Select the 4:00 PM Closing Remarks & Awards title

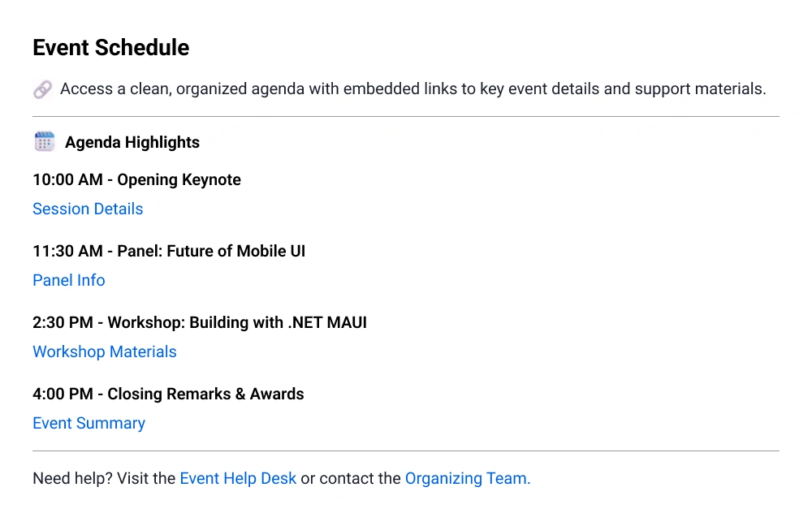click(168, 394)
